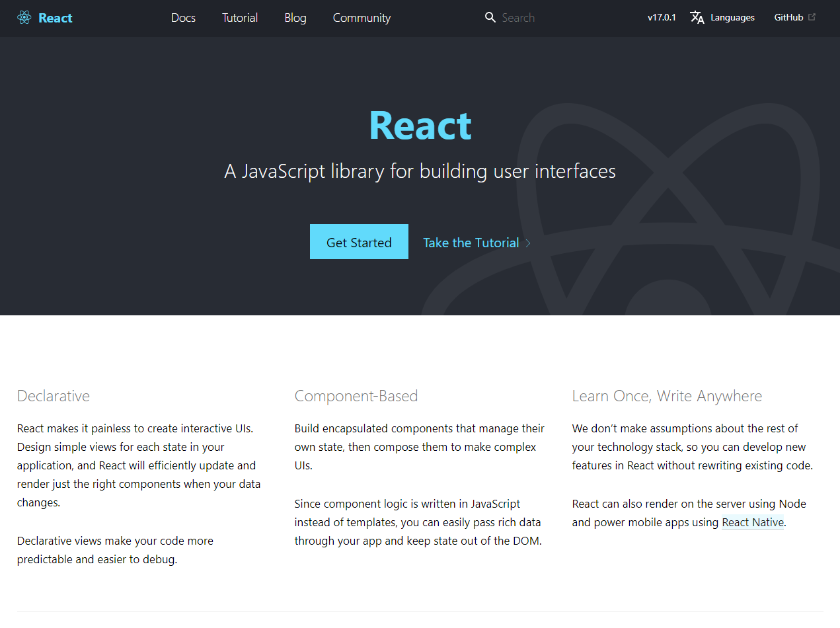Open the Community nav item
Image resolution: width=840 pixels, height=628 pixels.
pos(362,18)
